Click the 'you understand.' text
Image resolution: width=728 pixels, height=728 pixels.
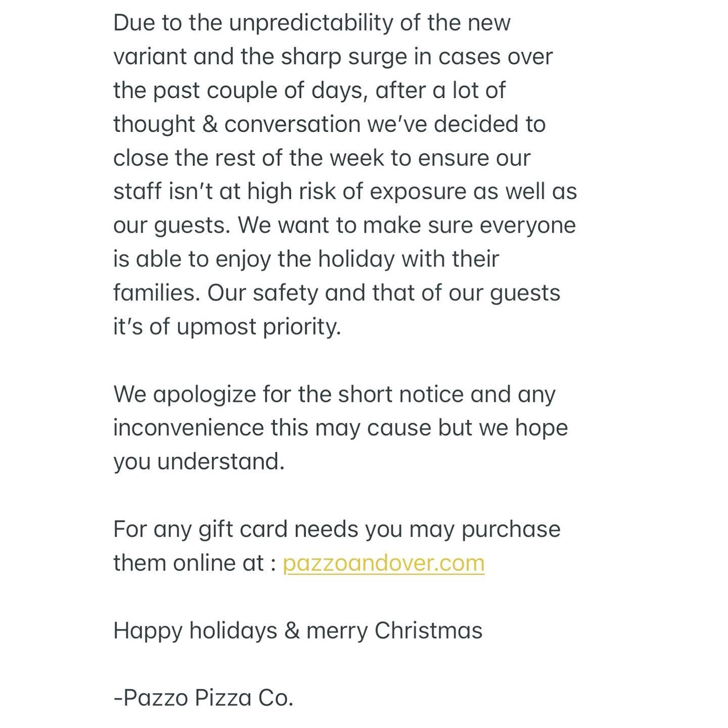coord(199,461)
